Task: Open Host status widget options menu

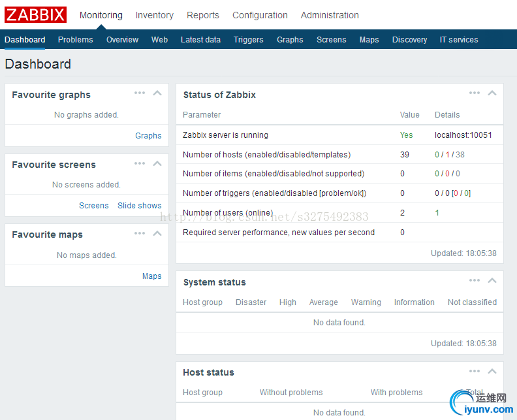Action: click(x=475, y=371)
